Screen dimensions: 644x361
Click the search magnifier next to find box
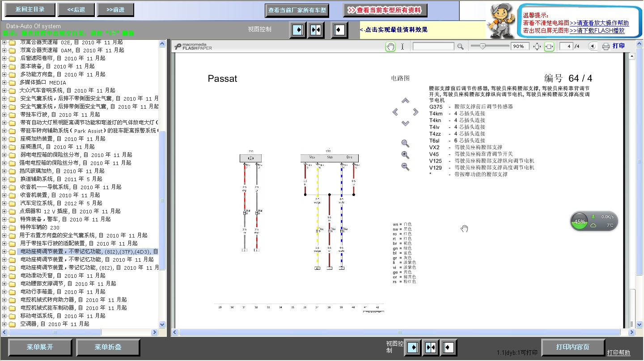pos(460,46)
